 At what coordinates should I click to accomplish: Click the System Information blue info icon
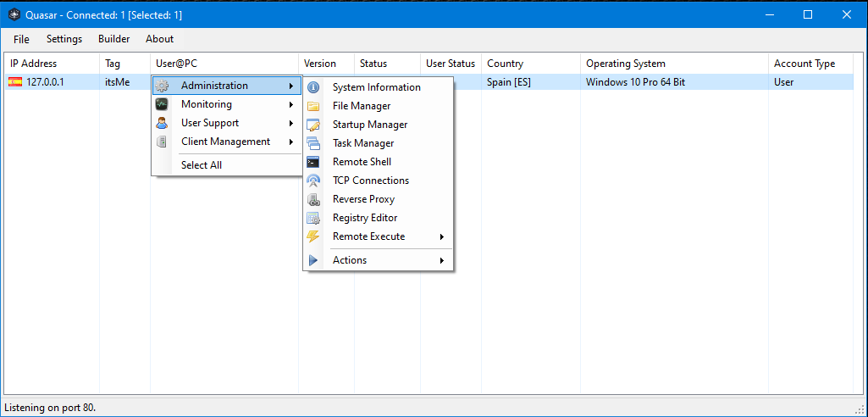point(313,87)
